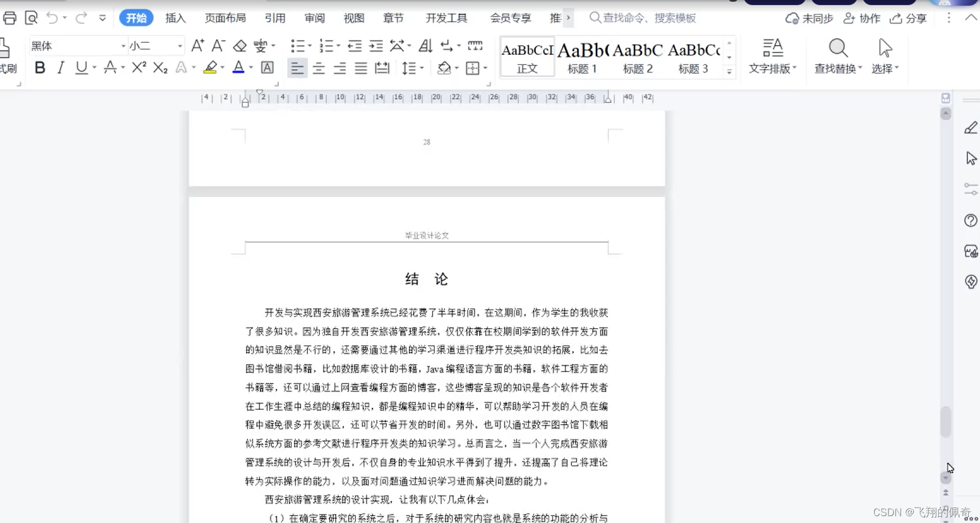Apply paragraph shading fill
The height and width of the screenshot is (523, 980).
(x=444, y=68)
